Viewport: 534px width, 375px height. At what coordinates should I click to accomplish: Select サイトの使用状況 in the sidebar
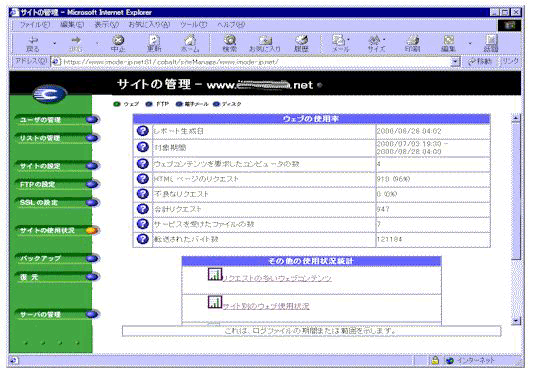point(57,231)
